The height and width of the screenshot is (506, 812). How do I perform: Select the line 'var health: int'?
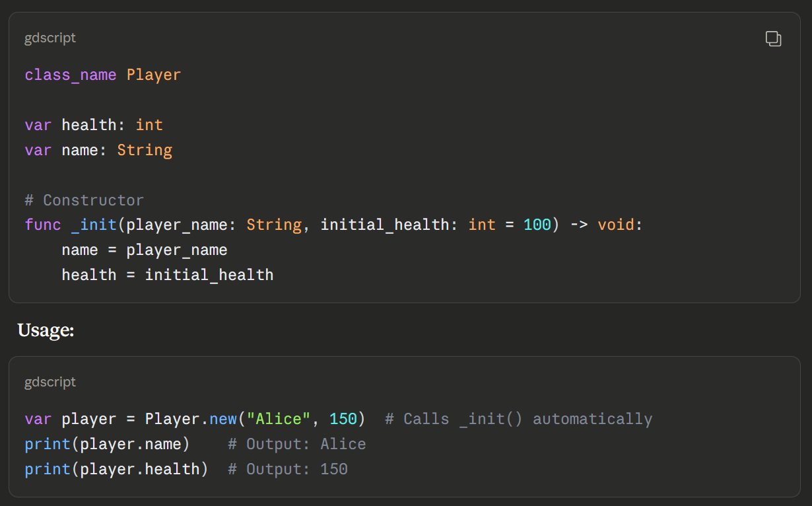click(94, 126)
